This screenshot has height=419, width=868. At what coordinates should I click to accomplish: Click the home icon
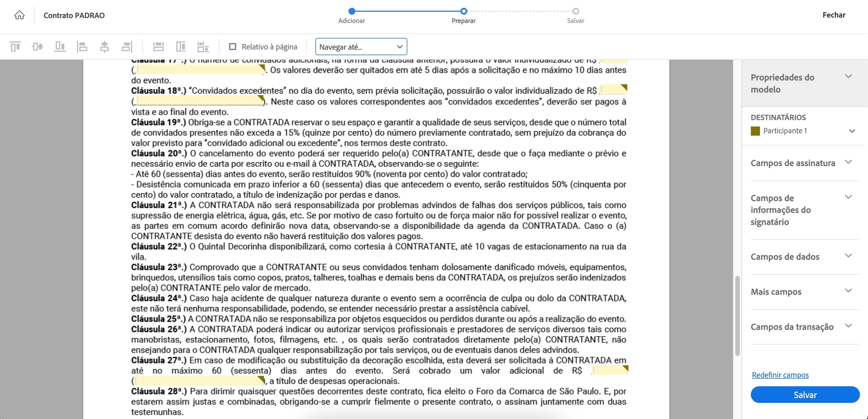click(x=19, y=15)
